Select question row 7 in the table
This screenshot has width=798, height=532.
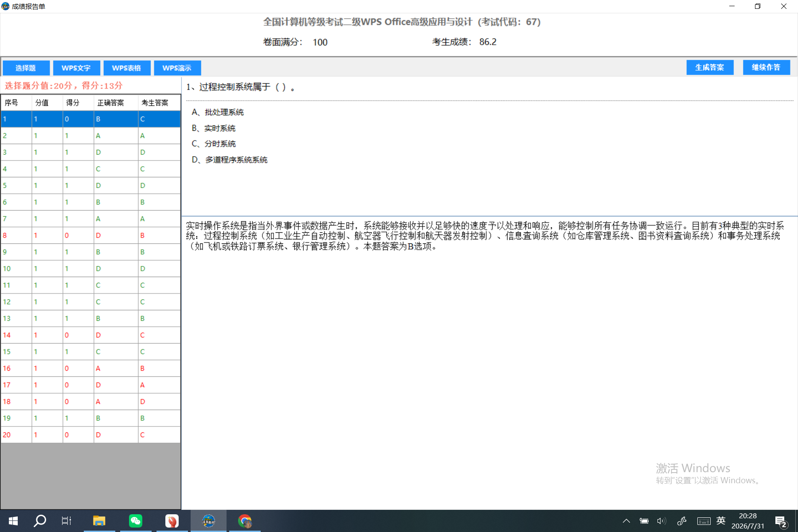(x=90, y=219)
